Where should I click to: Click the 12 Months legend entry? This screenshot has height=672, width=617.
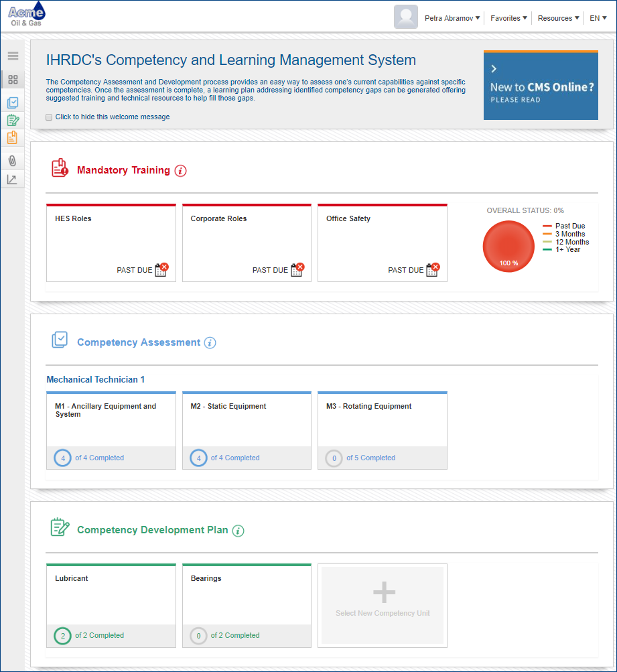(x=565, y=242)
